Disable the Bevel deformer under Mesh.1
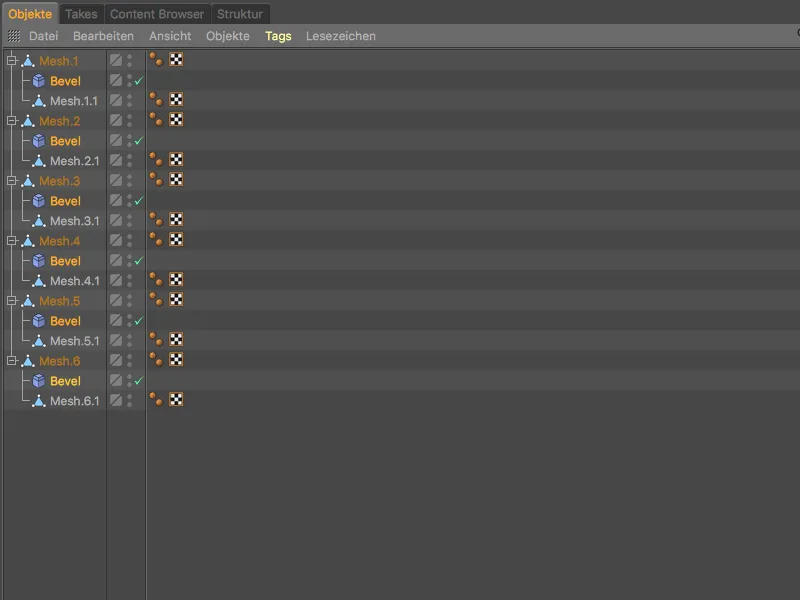The image size is (800, 600). (x=139, y=81)
